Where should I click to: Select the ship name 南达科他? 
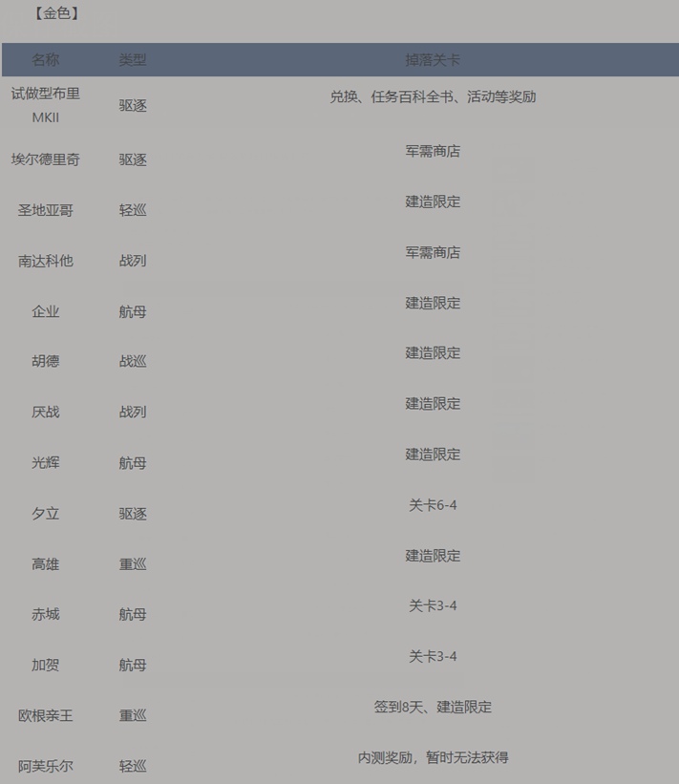coord(46,261)
